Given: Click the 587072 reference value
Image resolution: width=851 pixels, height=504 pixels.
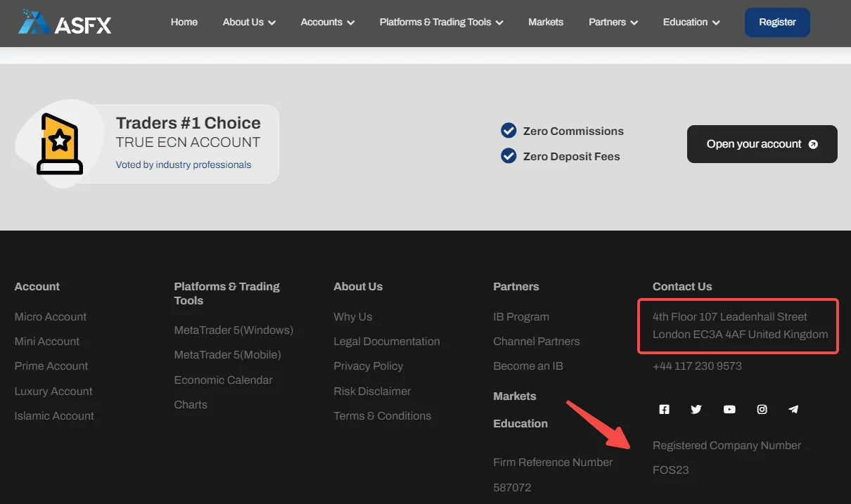Looking at the screenshot, I should 512,488.
